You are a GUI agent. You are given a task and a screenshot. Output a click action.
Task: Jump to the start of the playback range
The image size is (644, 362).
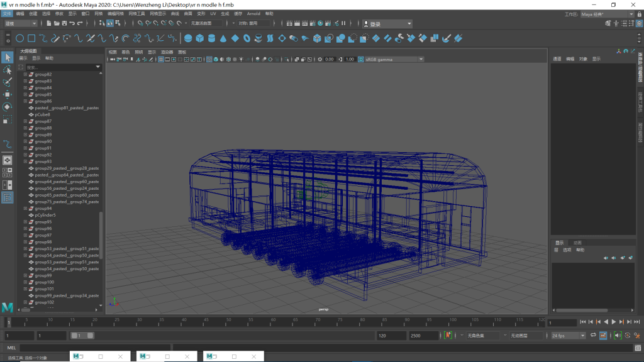tap(583, 322)
